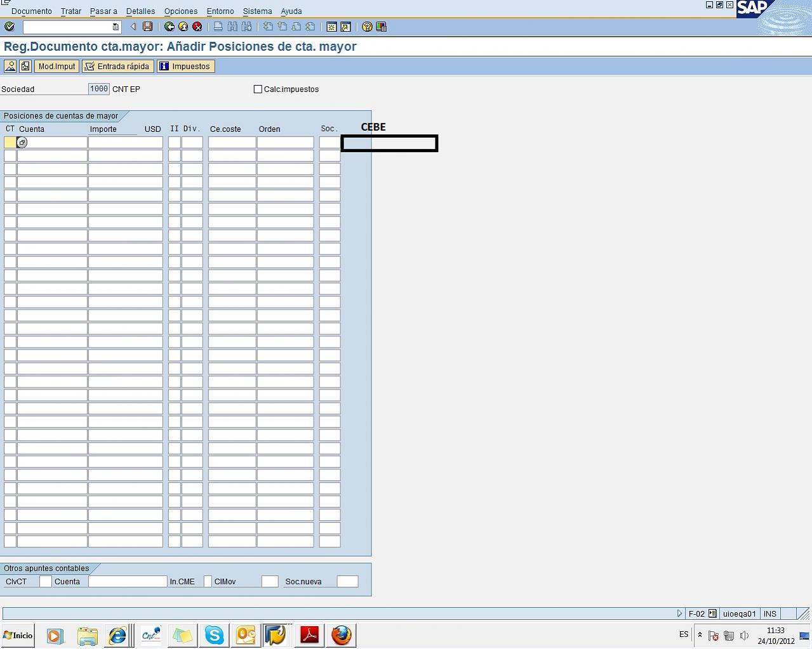Open the yellow Help question mark icon
812x649 pixels.
367,27
